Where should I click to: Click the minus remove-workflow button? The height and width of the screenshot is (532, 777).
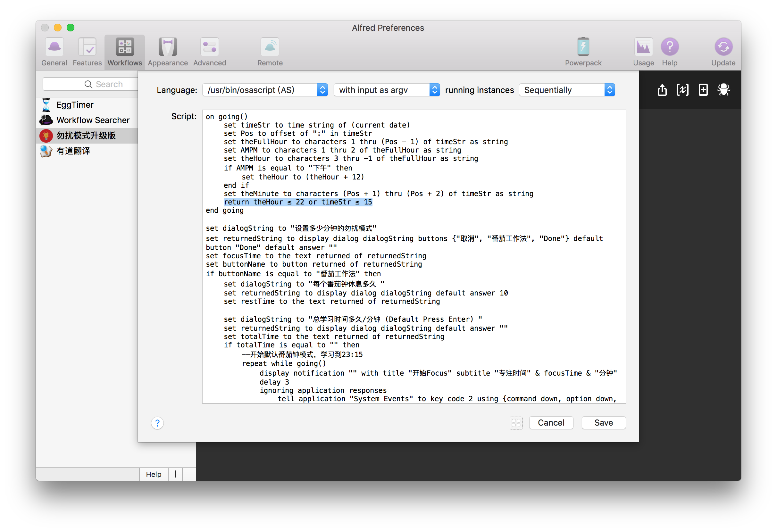[189, 474]
